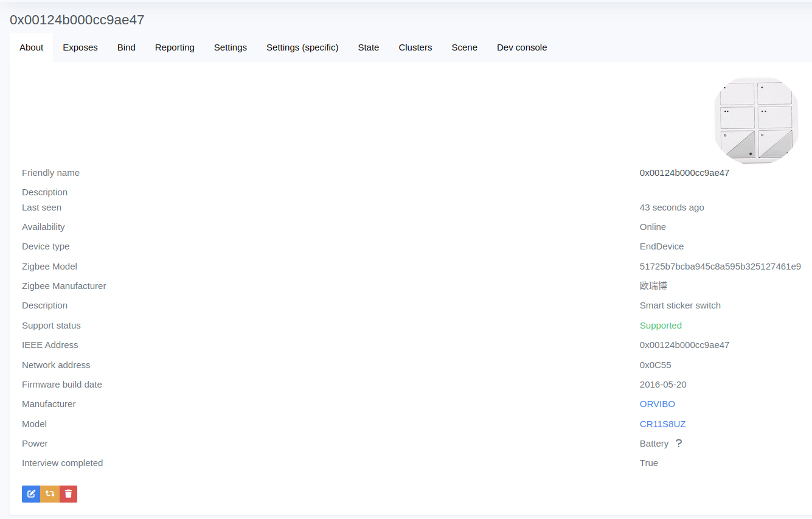Click the Zigbee Model identifier value
The width and height of the screenshot is (812, 519).
tap(720, 266)
